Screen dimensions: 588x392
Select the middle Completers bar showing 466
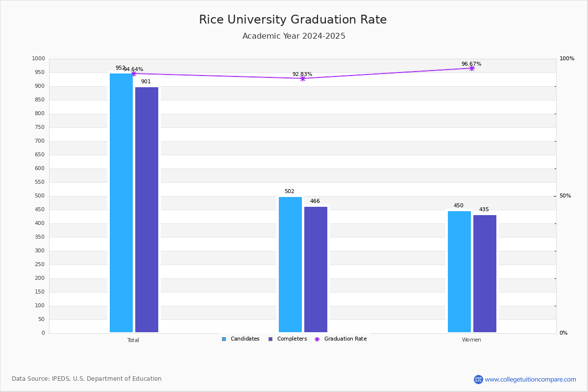click(x=316, y=269)
